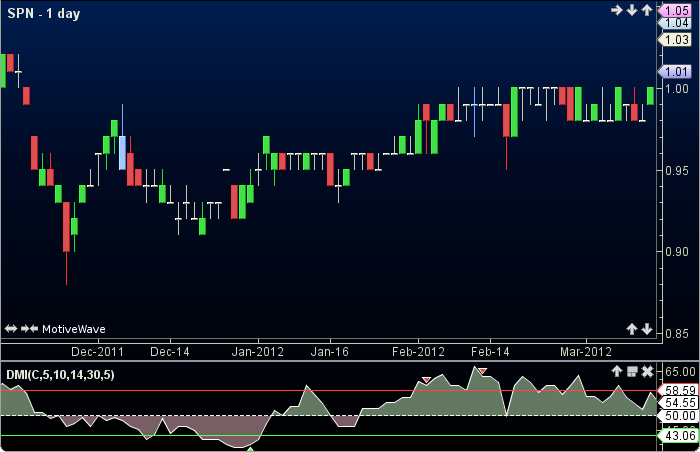Click the 0.90 price axis value
This screenshot has width=700, height=452.
(677, 252)
